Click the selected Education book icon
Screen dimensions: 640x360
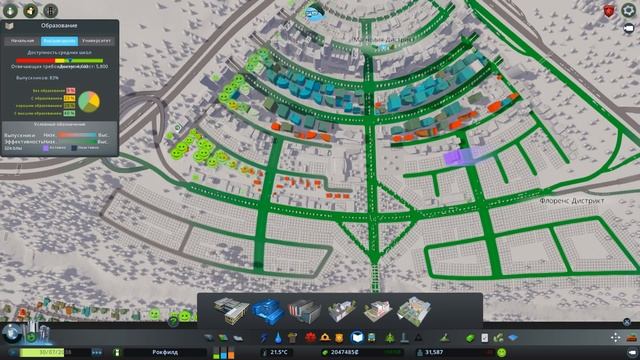[x=357, y=338]
